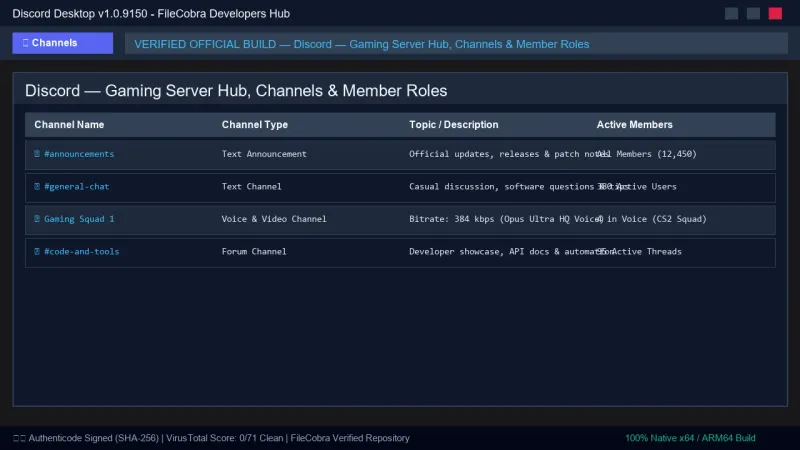Click the status bar icon before Authenticode
The width and height of the screenshot is (800, 450).
[x=19, y=438]
